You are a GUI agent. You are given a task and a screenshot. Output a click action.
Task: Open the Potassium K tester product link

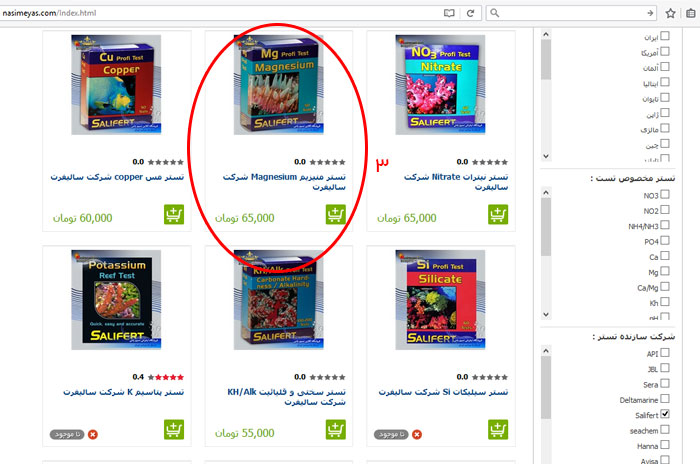coord(123,392)
